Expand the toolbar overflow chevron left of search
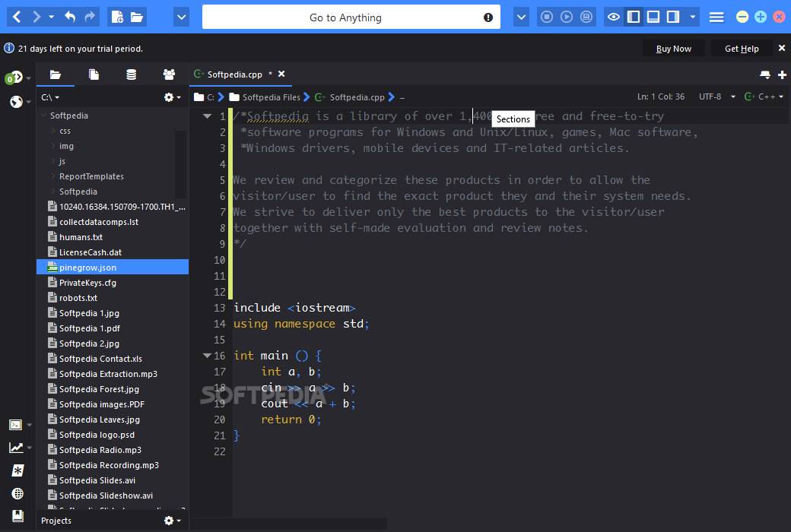This screenshot has width=791, height=532. (181, 17)
